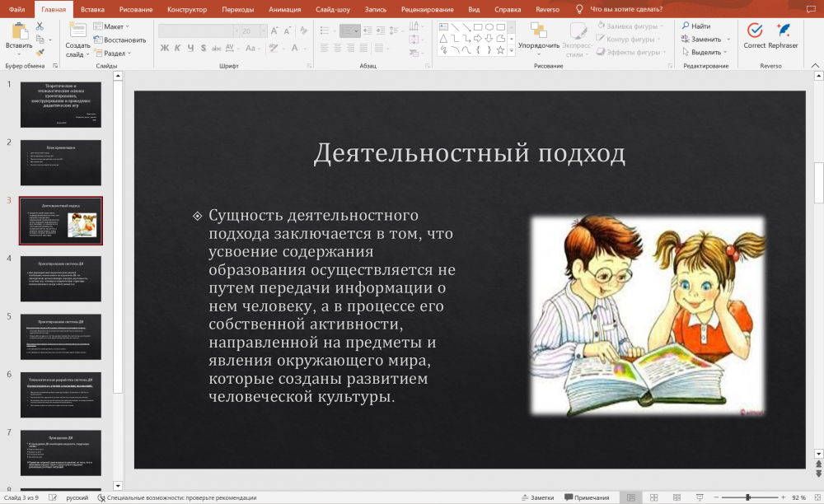Toggle underline Ч formatting
824x504 pixels.
190,48
